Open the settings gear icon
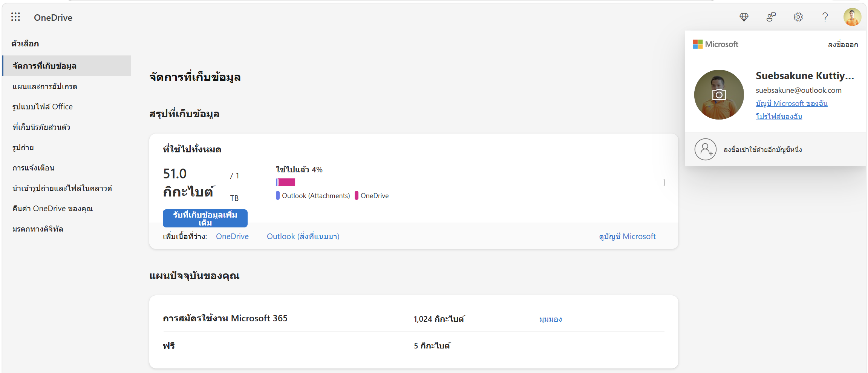Viewport: 868px width, 373px height. point(798,17)
